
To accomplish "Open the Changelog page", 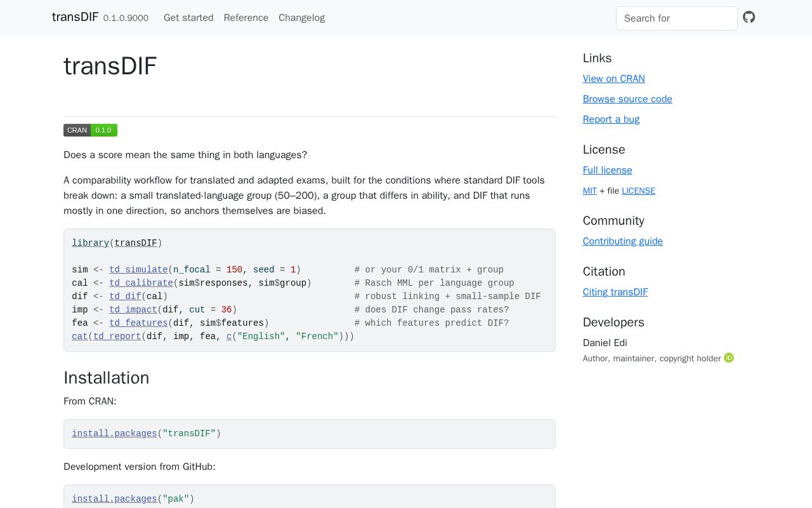I will coord(301,18).
